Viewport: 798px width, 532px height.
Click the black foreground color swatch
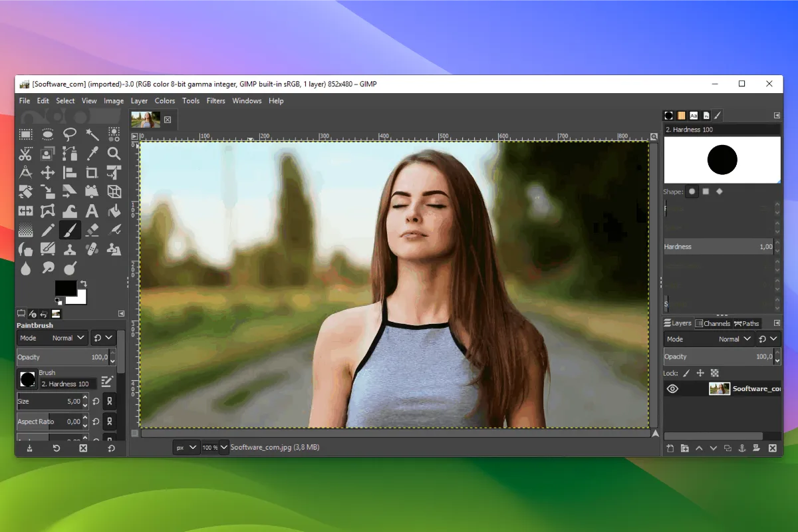pyautogui.click(x=65, y=288)
